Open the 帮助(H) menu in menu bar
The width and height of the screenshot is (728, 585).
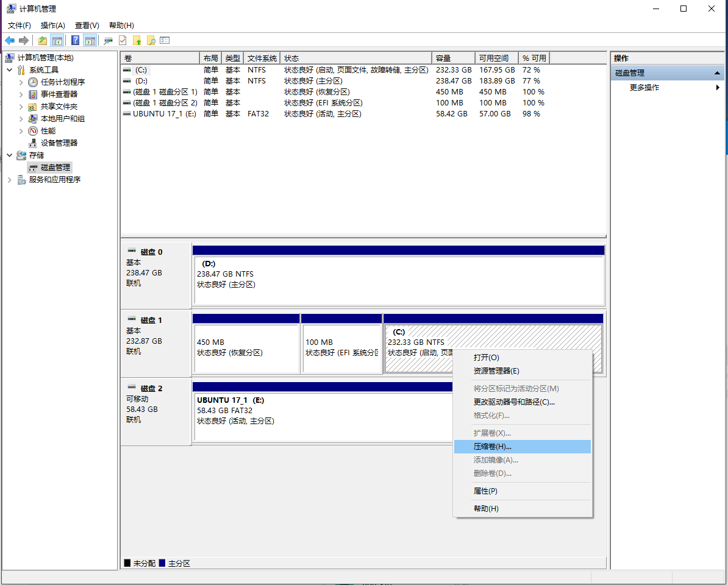pos(122,26)
